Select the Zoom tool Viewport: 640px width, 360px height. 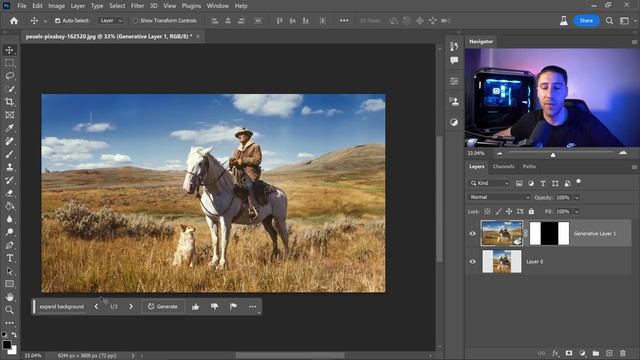(9, 310)
